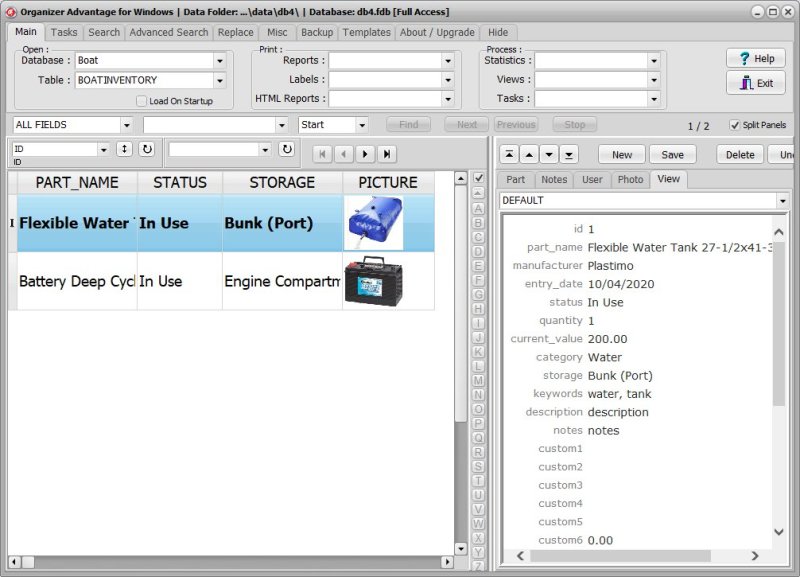
Task: Click the Next search button
Action: click(467, 124)
